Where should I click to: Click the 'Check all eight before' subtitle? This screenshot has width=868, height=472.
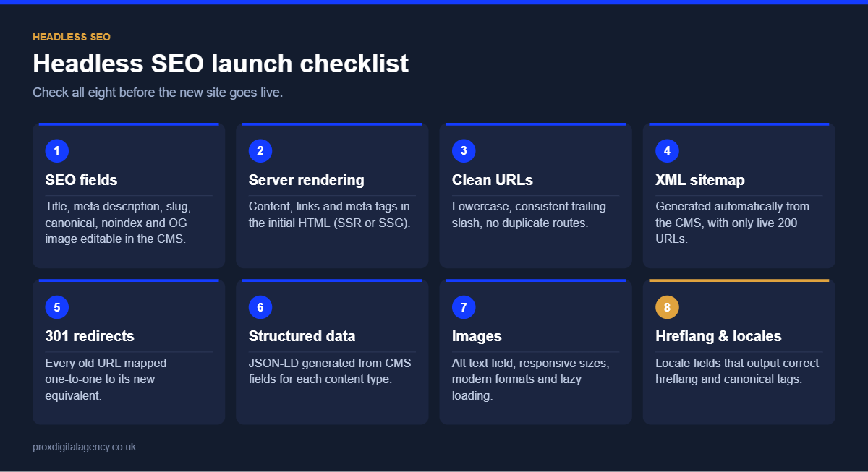click(x=158, y=93)
